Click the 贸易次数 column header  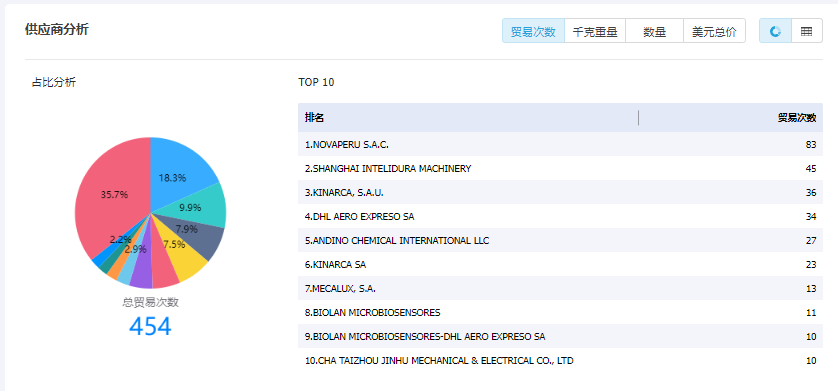797,118
